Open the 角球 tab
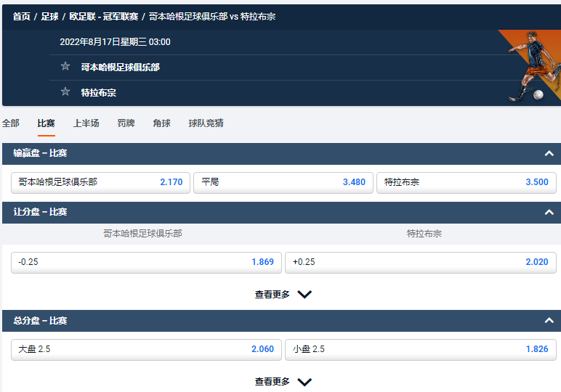 pos(161,123)
